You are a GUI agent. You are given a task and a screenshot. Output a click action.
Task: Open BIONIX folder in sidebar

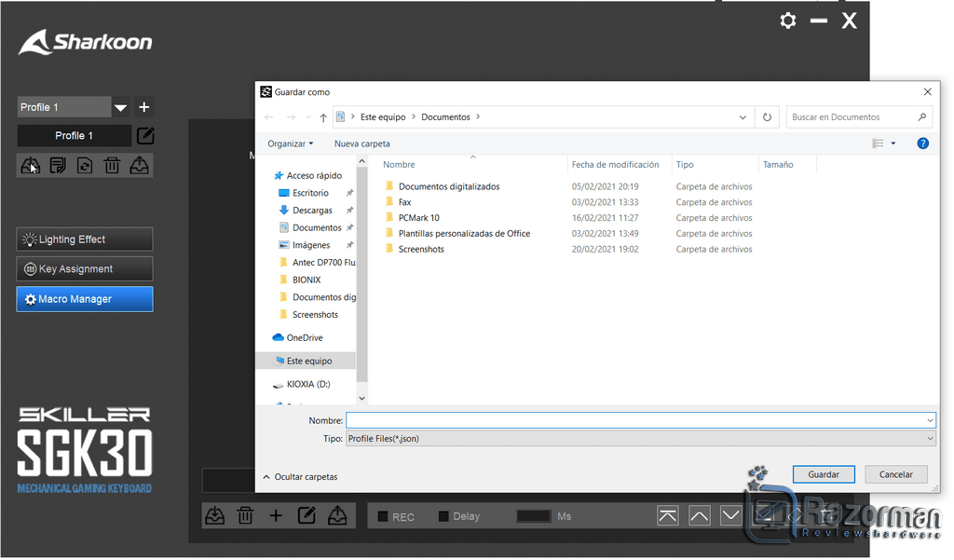[x=306, y=280]
